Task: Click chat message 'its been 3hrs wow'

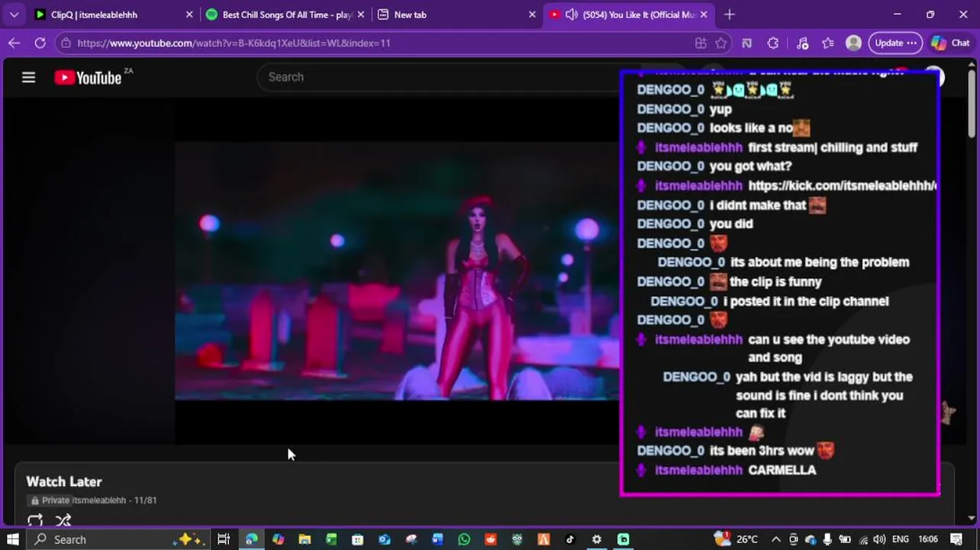Action: pos(762,451)
